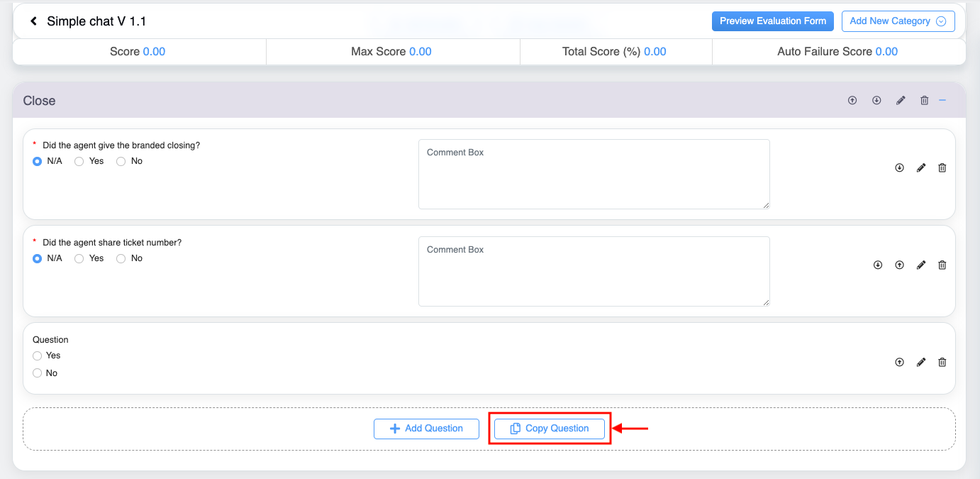
Task: Go back using arrow beside Simple chat
Action: point(33,21)
